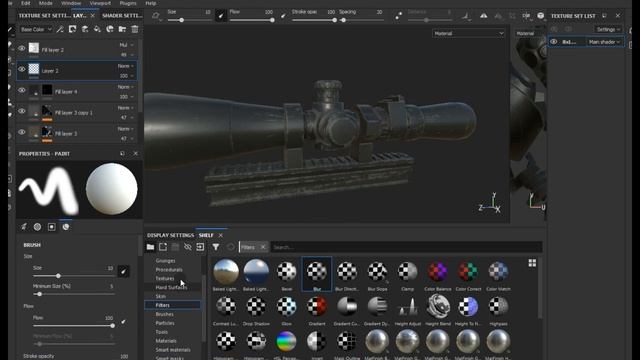The image size is (640, 360).
Task: Switch to Display Settings tab
Action: click(170, 236)
